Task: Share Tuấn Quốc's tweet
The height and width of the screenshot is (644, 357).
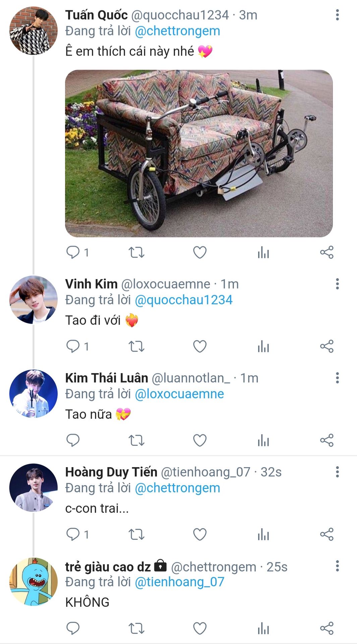Action: click(x=327, y=252)
